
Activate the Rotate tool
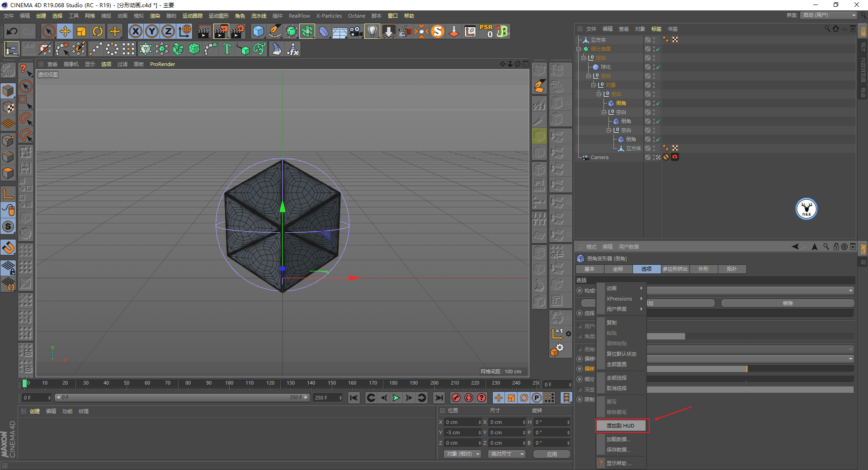click(98, 31)
